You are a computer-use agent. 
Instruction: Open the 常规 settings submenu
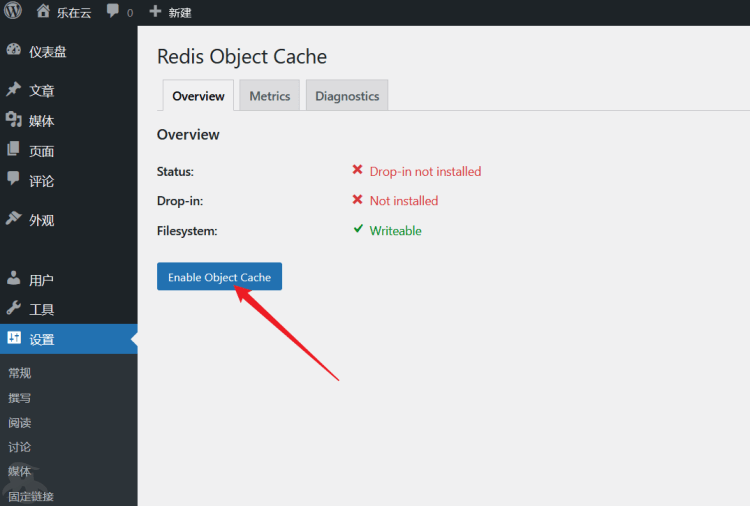coord(20,373)
